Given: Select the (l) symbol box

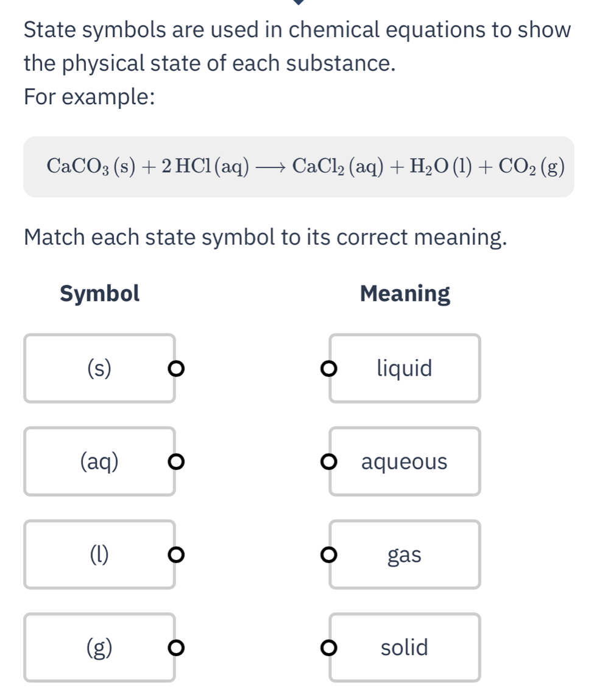Looking at the screenshot, I should coord(99,555).
